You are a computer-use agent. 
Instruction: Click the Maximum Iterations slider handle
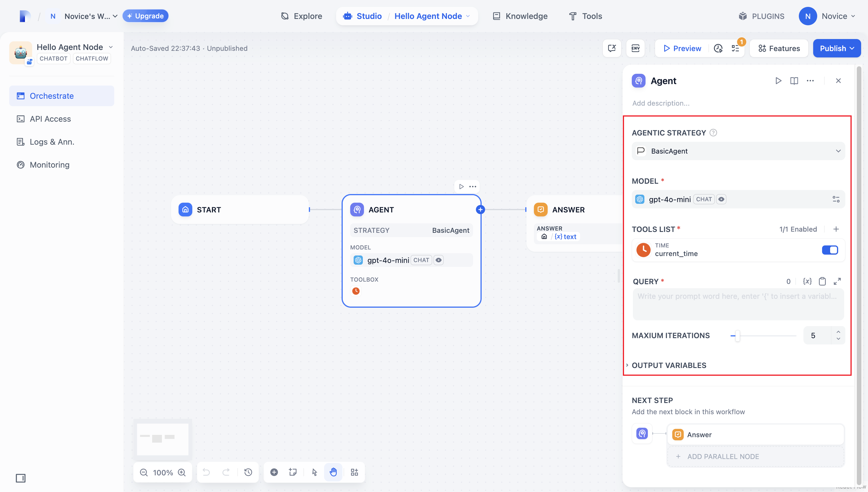(738, 336)
